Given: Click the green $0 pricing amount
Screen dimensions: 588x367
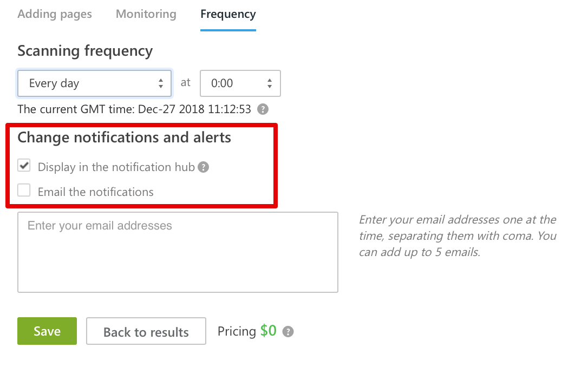Looking at the screenshot, I should tap(269, 331).
